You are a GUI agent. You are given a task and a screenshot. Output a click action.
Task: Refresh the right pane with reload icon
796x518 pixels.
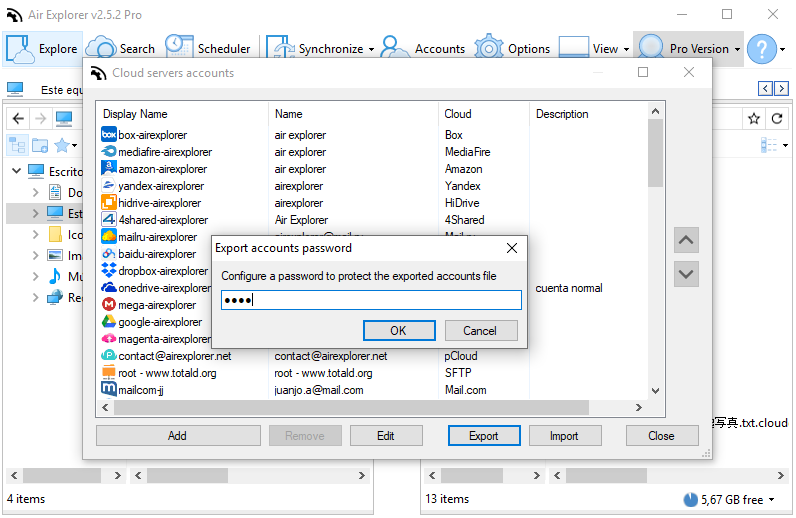[x=777, y=119]
